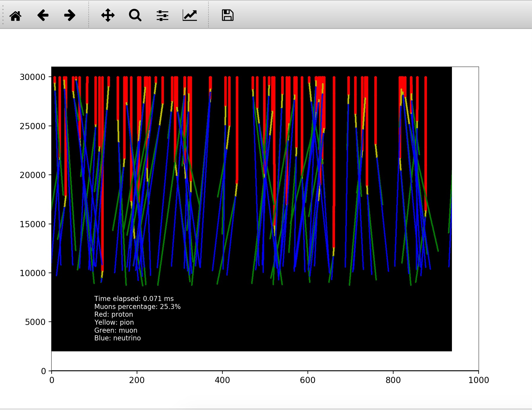Screen dimensions: 532x410
Task: Open the Edit axis and curve parameters tool
Action: pyautogui.click(x=189, y=15)
